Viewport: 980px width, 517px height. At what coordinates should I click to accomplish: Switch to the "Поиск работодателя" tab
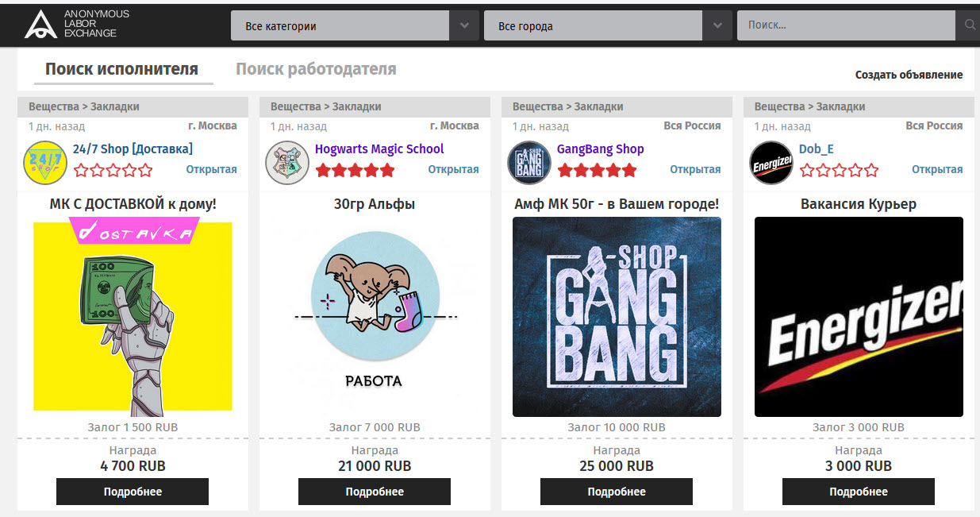tap(316, 69)
